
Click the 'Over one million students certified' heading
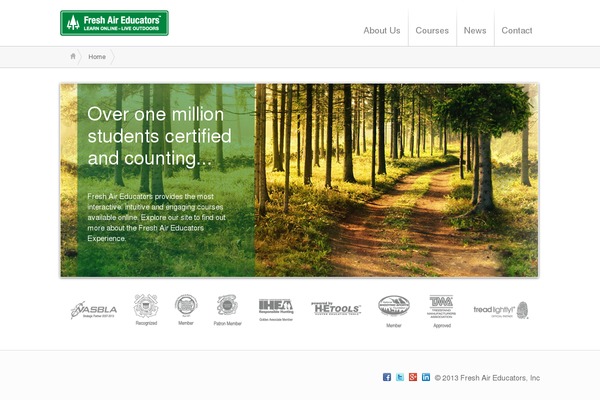tap(159, 136)
